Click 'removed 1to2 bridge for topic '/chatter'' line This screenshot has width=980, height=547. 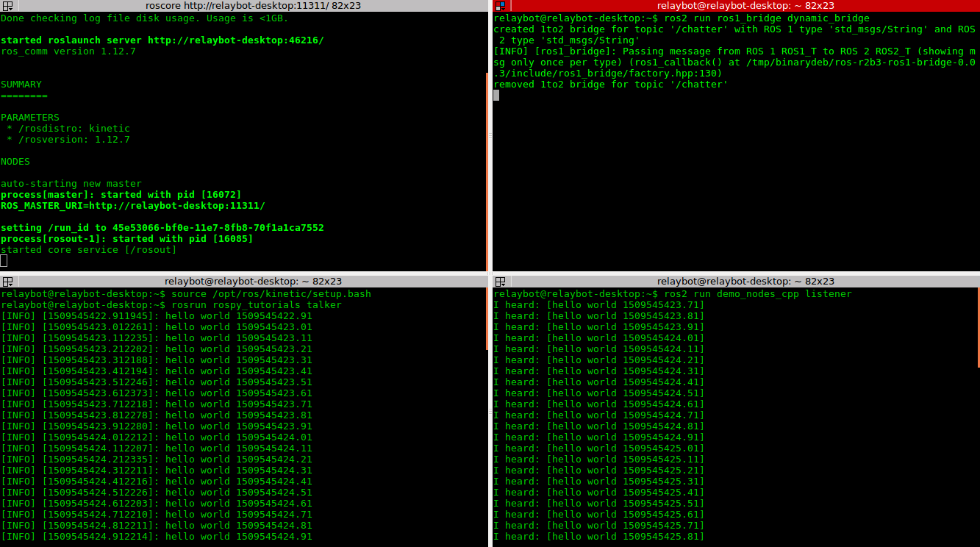click(x=611, y=85)
